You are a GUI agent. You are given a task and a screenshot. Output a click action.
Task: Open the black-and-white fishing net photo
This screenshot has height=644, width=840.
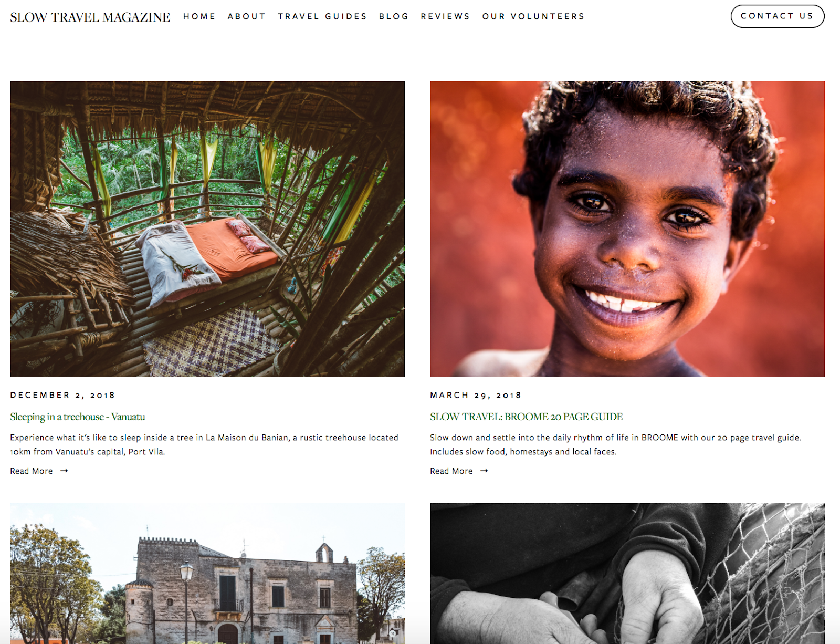pyautogui.click(x=627, y=574)
